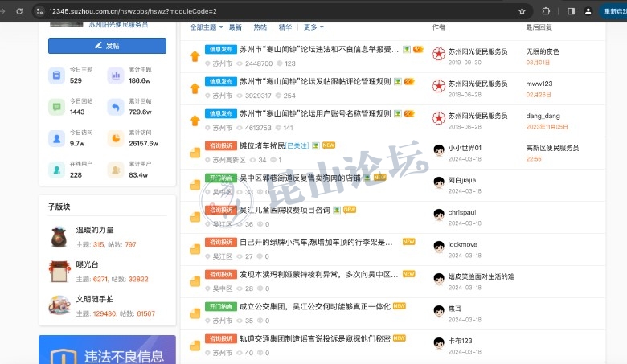627x364 pixels.
Task: Click the 文明随手拍 sub-board thumbnail
Action: point(59,305)
